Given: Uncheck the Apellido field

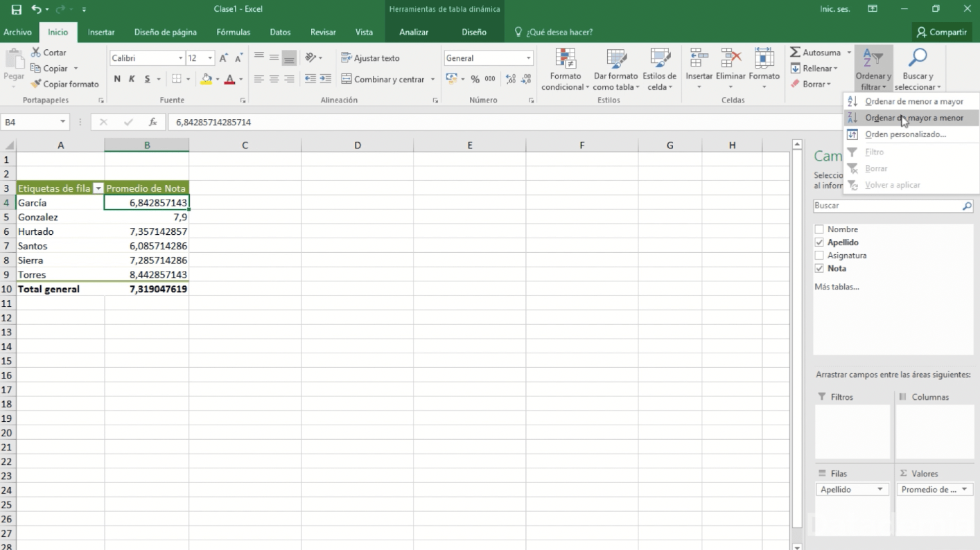Looking at the screenshot, I should [x=819, y=242].
